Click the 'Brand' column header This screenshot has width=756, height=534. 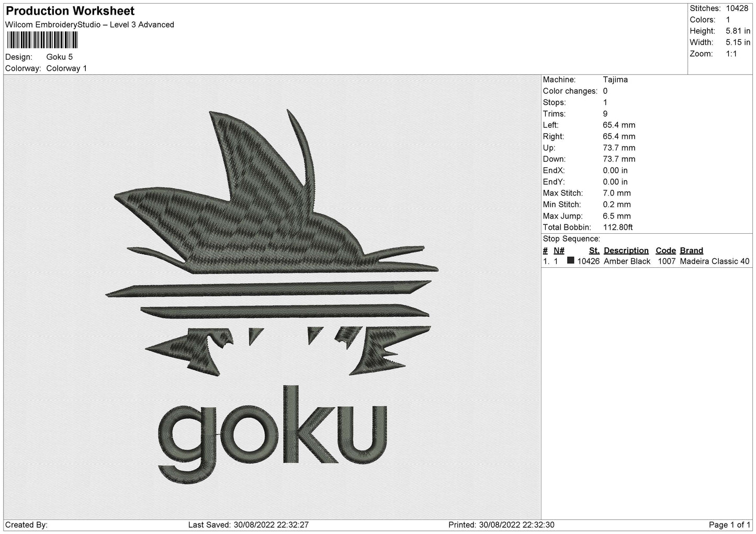click(x=692, y=251)
